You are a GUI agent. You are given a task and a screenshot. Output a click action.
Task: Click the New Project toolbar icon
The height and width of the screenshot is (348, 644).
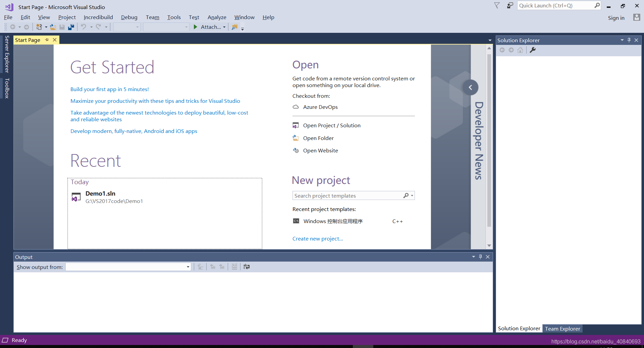tap(39, 27)
